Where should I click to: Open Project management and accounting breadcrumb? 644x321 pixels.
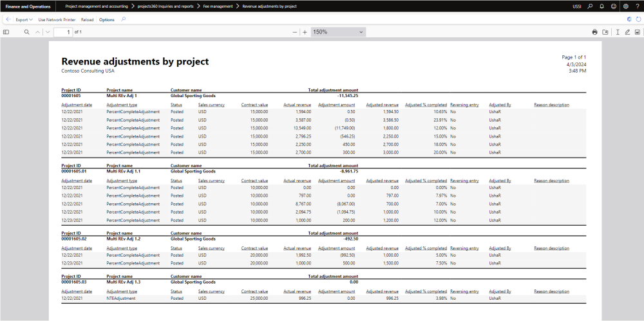97,6
